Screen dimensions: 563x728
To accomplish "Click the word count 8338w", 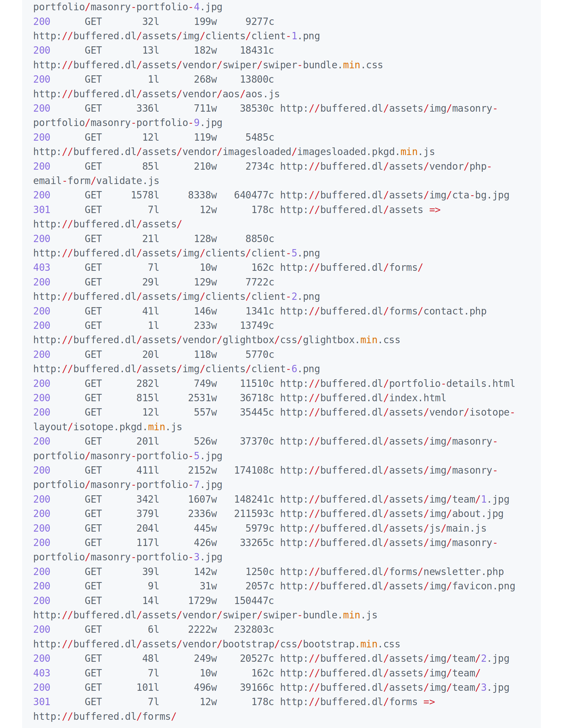I will 202,195.
